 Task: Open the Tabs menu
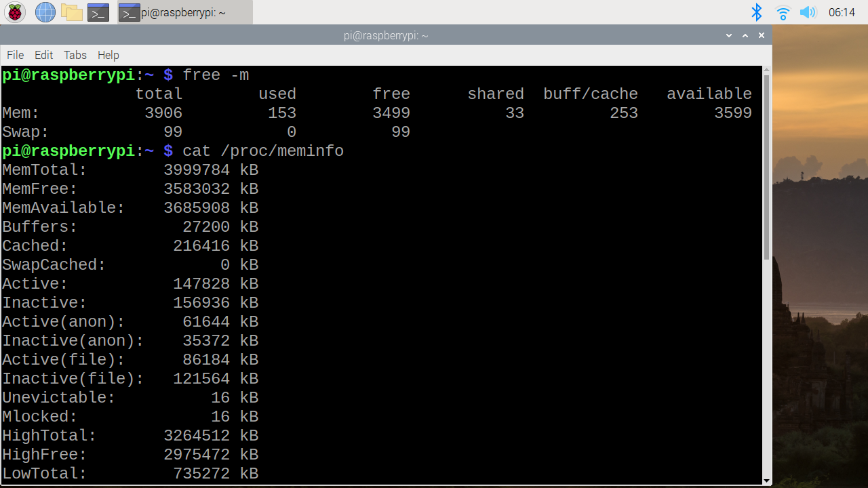(x=75, y=55)
